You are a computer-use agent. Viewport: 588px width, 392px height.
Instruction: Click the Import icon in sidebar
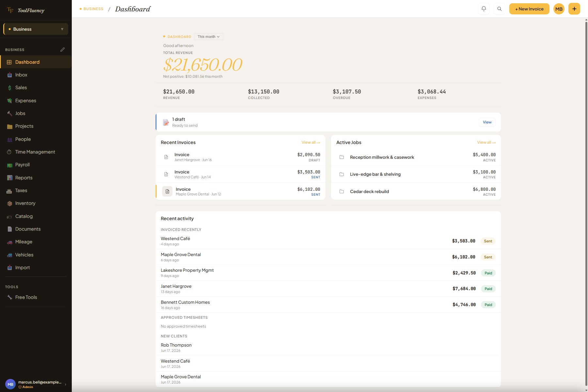(x=9, y=268)
